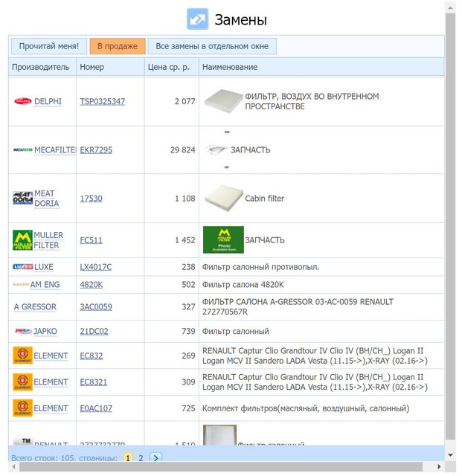Go to page 2 of results

click(141, 457)
